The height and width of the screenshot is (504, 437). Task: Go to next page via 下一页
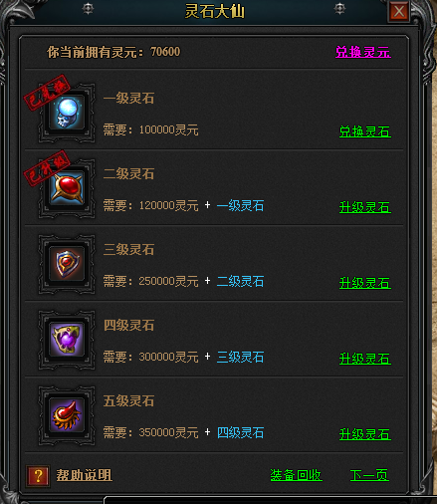pos(369,475)
